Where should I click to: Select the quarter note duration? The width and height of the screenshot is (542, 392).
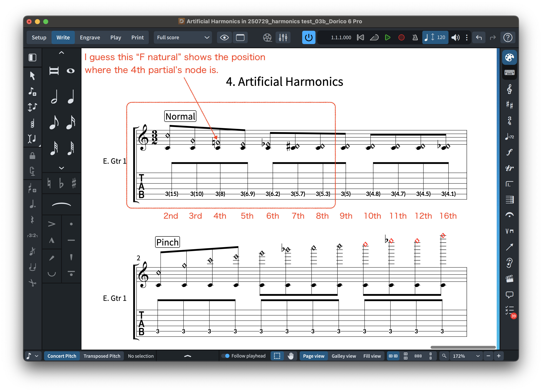click(x=71, y=97)
